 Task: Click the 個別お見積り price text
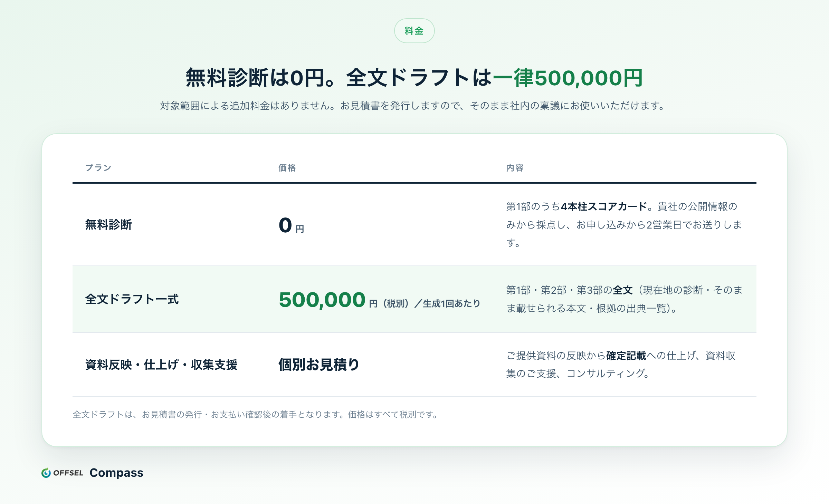(319, 365)
